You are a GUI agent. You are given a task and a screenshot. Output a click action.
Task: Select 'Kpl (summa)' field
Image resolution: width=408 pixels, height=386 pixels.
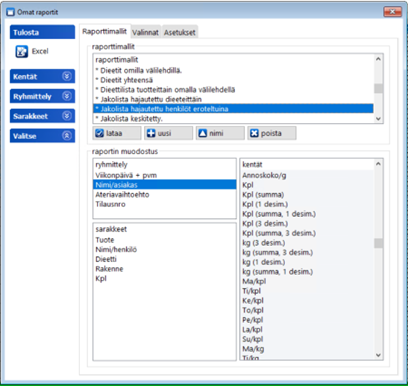click(307, 194)
